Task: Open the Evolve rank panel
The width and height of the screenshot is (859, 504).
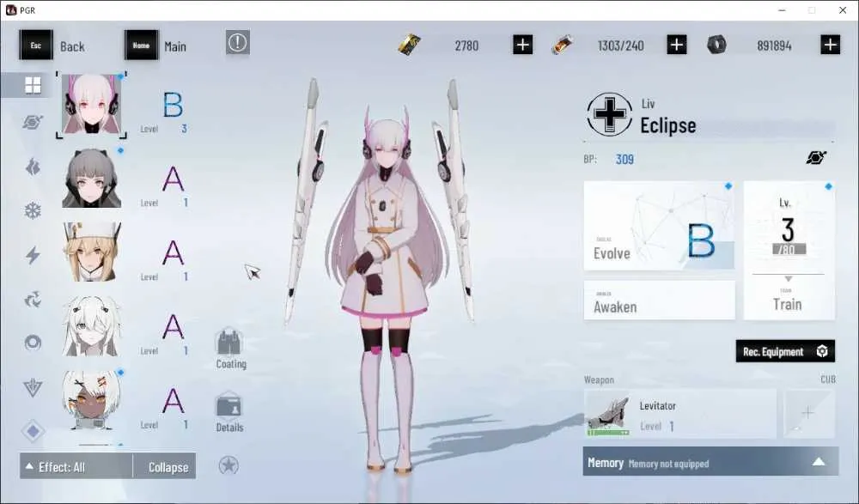Action: (x=659, y=226)
